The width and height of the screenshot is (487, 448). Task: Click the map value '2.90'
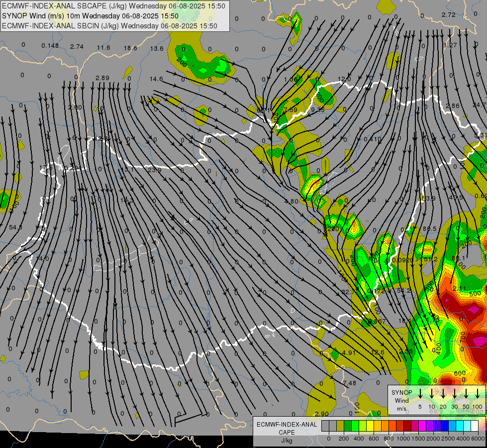coord(322,414)
